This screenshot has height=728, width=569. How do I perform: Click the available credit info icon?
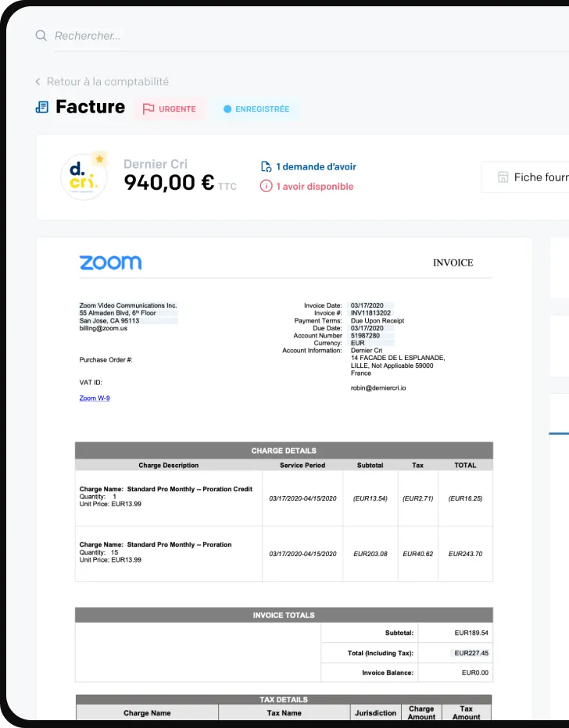(x=266, y=187)
